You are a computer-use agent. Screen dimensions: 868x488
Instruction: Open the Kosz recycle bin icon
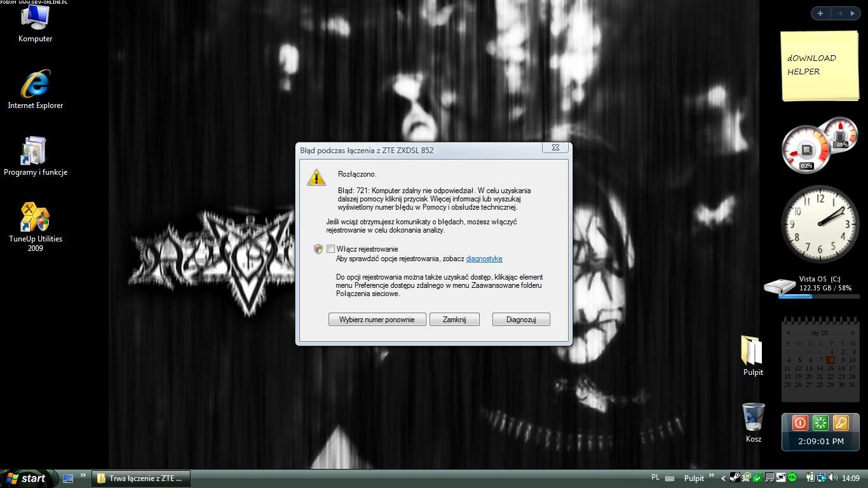[753, 417]
